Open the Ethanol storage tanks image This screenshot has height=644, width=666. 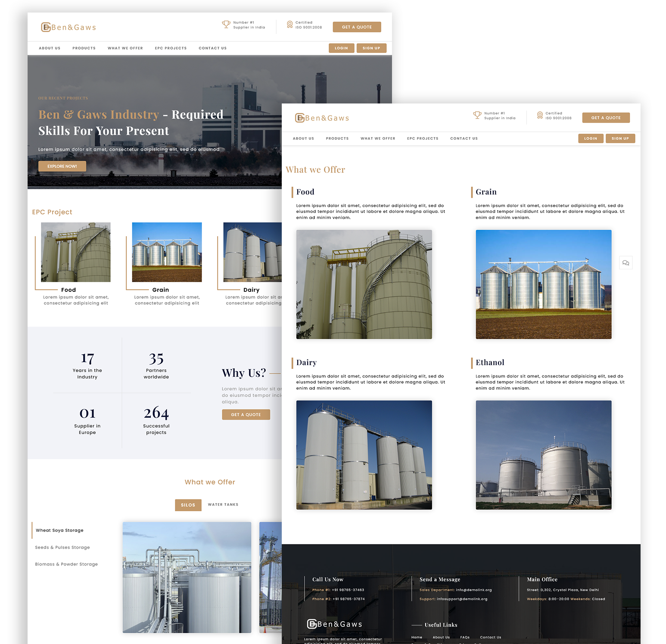click(543, 455)
